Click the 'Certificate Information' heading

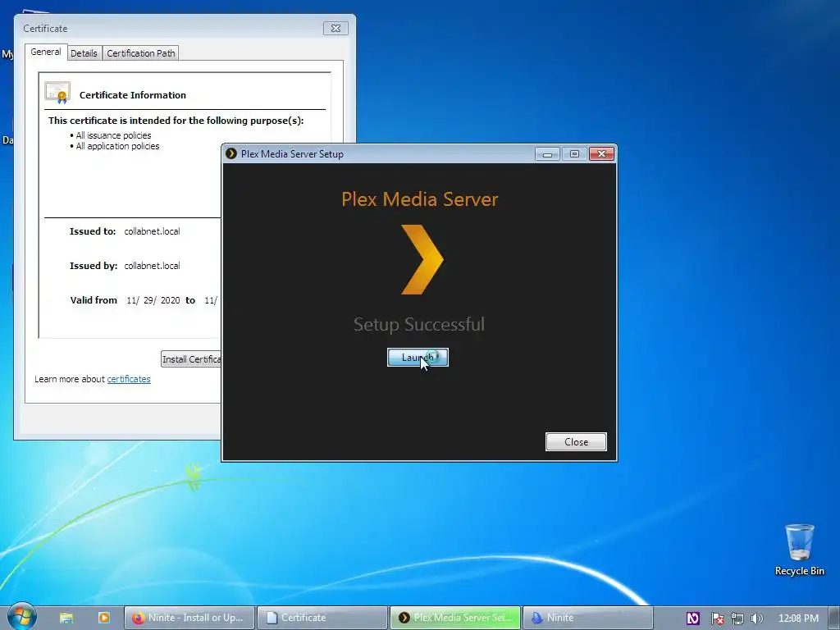coord(133,95)
